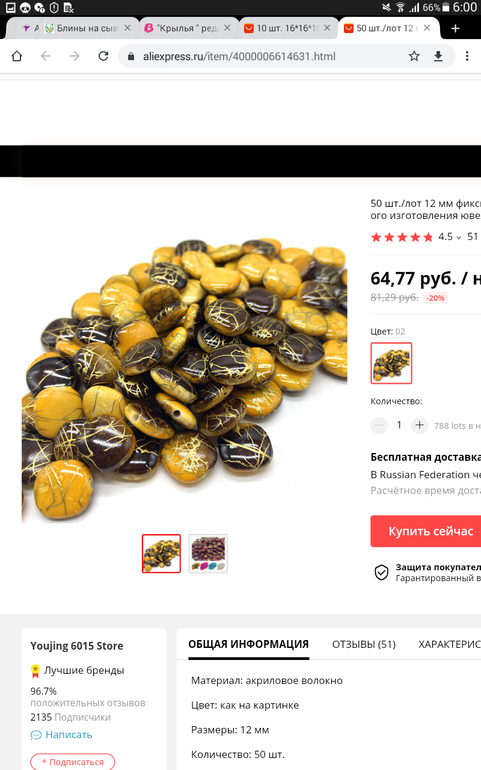Image resolution: width=481 pixels, height=770 pixels.
Task: Open the ОТЗЫВЫ (51) tab
Action: (364, 644)
